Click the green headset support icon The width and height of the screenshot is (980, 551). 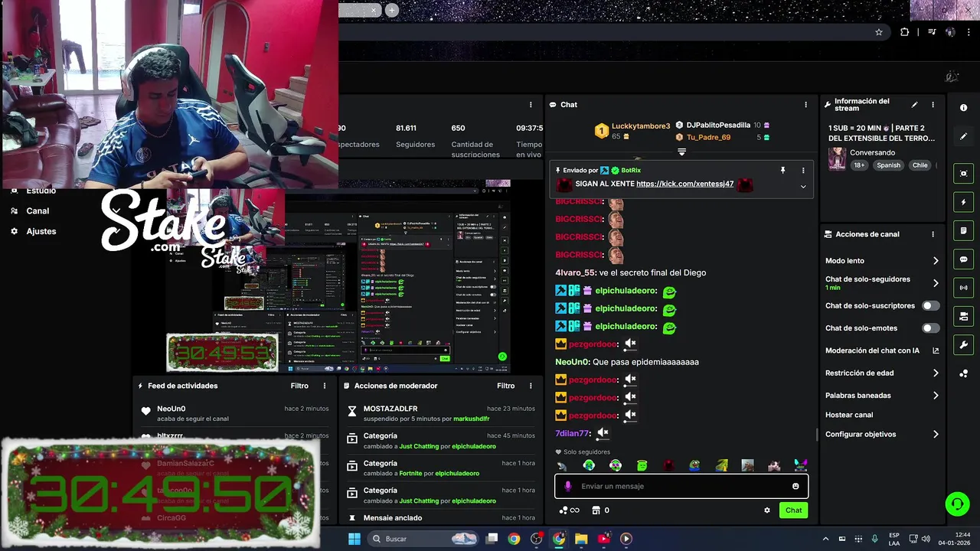(x=957, y=504)
